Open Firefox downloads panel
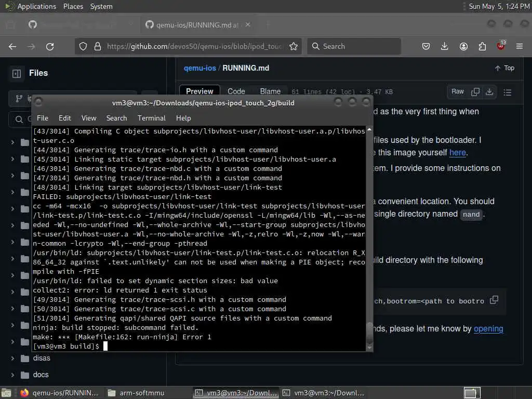Image resolution: width=532 pixels, height=399 pixels. [445, 46]
